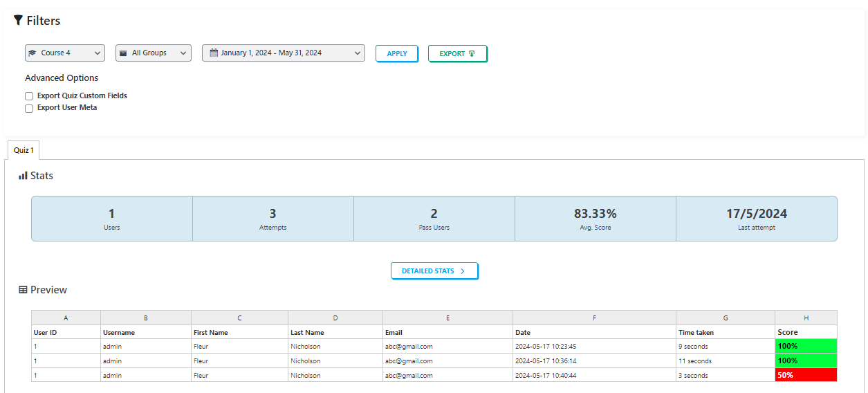Click the 'Time taken' header cell
This screenshot has height=393, width=868.
coord(726,333)
